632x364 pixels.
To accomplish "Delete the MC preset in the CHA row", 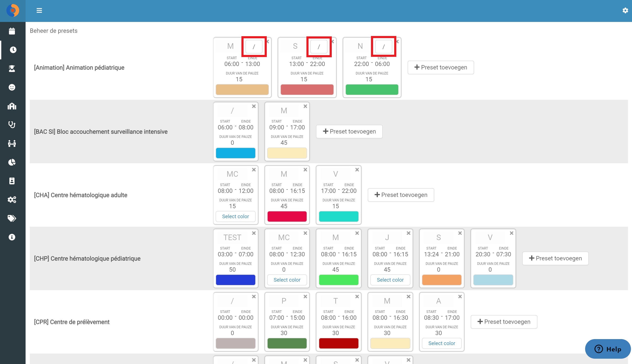I will [254, 170].
